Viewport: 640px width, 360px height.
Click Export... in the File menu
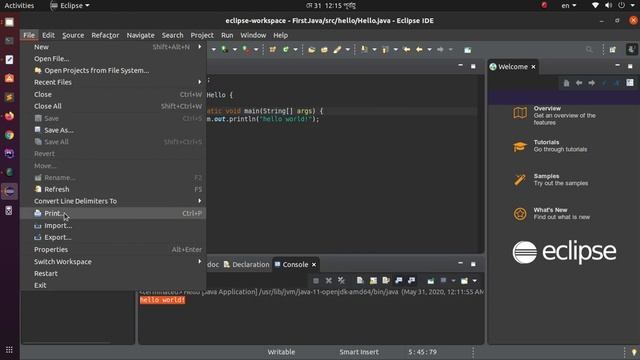click(113, 237)
